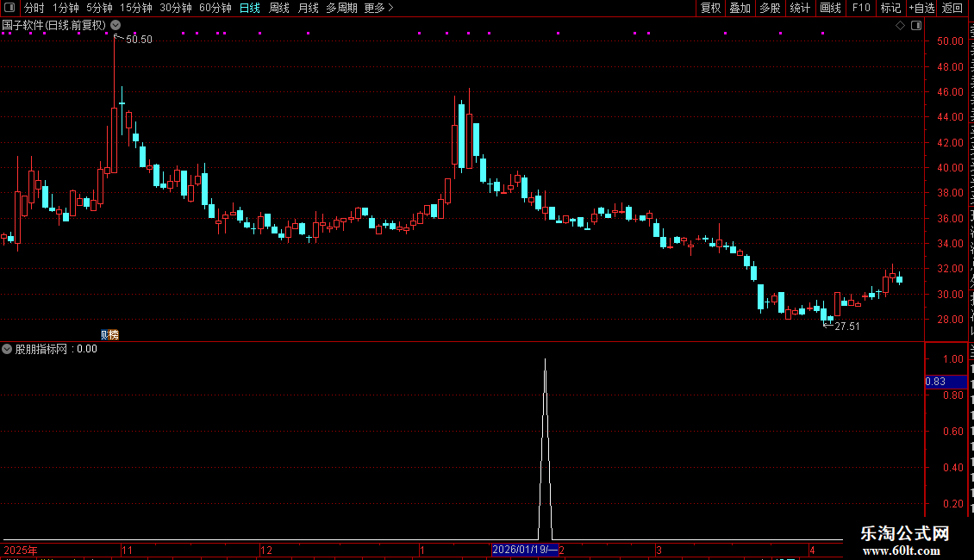Screen dimensions: 974x560
Task: Click the 国子软件(日线 前复权) title
Action: pyautogui.click(x=54, y=26)
